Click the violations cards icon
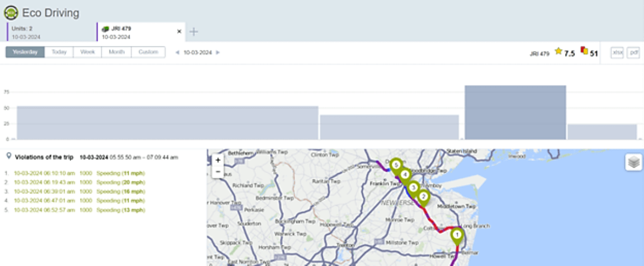This screenshot has height=266, width=644. [584, 51]
